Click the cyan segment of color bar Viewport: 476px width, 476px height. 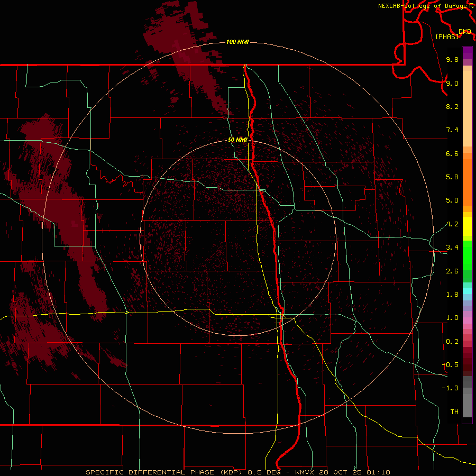(x=467, y=291)
